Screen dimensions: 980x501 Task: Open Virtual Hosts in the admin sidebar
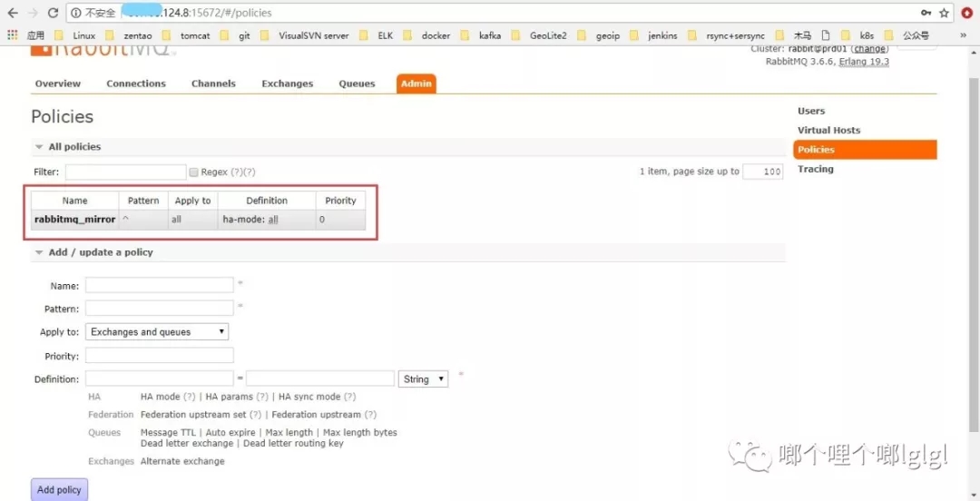coord(828,131)
